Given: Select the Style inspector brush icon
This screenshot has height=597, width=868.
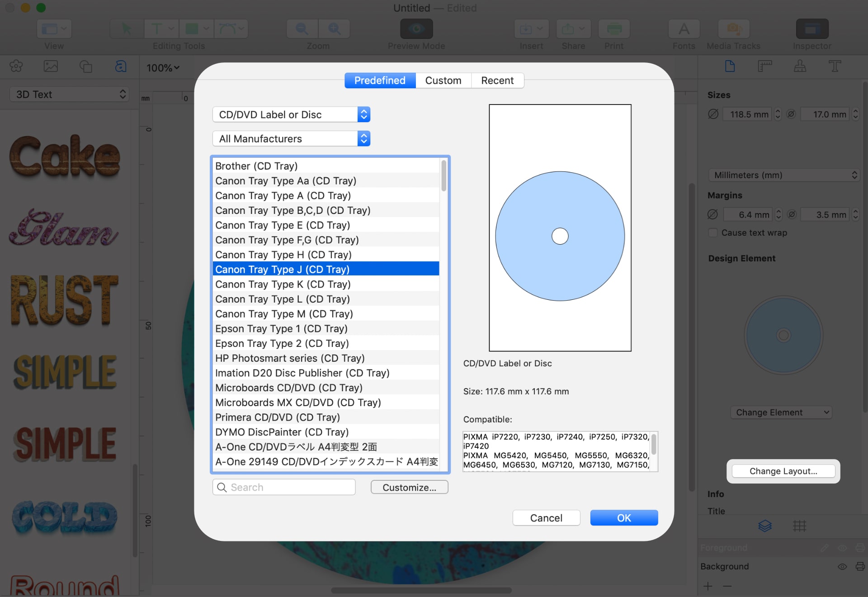Looking at the screenshot, I should click(800, 66).
